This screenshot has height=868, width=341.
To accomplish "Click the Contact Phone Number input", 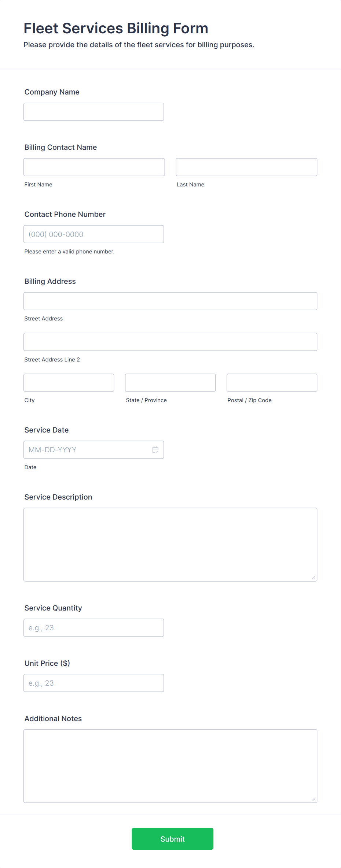I will coord(93,234).
